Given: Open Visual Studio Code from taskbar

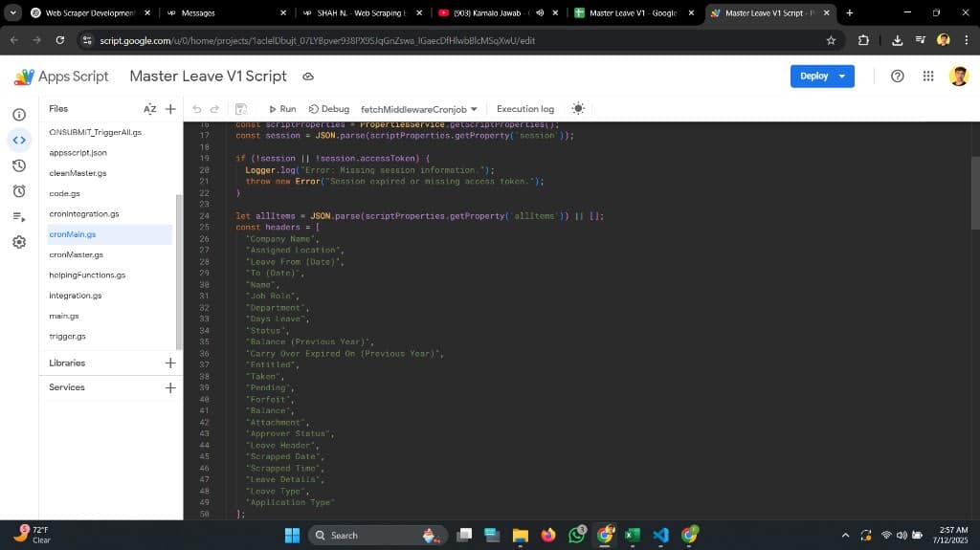Looking at the screenshot, I should click(x=660, y=536).
